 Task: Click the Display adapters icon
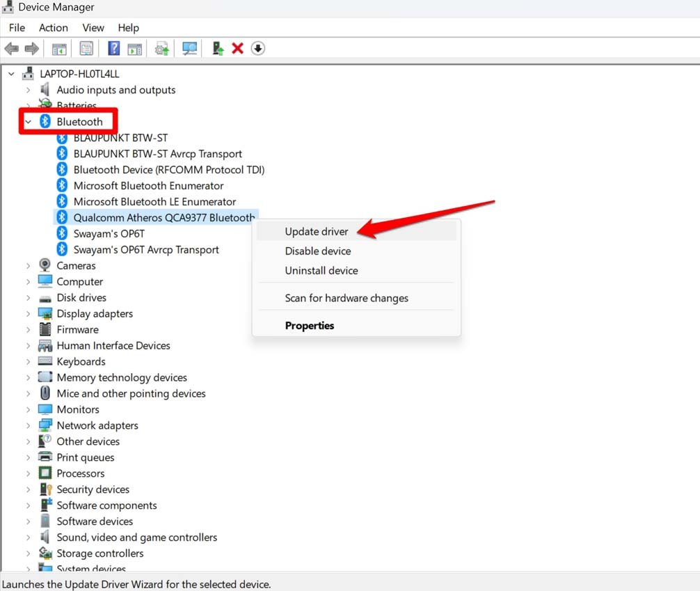pyautogui.click(x=45, y=313)
